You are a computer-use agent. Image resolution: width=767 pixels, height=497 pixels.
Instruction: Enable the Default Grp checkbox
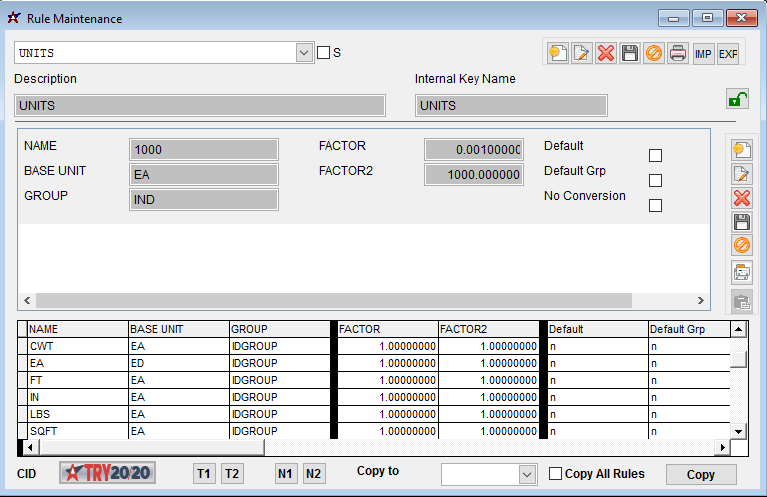656,181
